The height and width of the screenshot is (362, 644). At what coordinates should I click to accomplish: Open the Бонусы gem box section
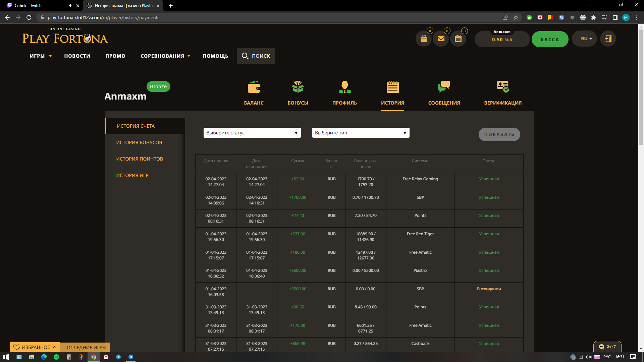298,93
